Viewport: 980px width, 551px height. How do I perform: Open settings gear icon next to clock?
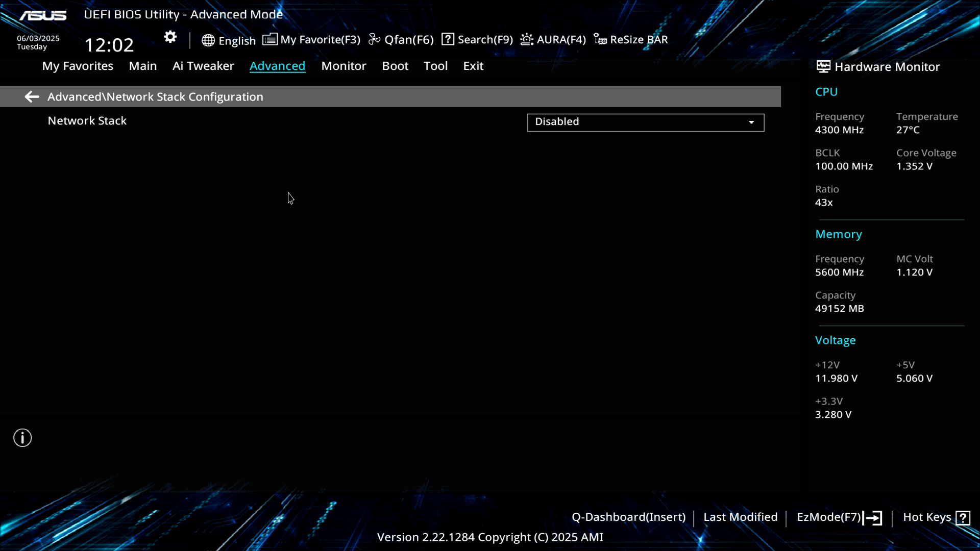coord(170,37)
